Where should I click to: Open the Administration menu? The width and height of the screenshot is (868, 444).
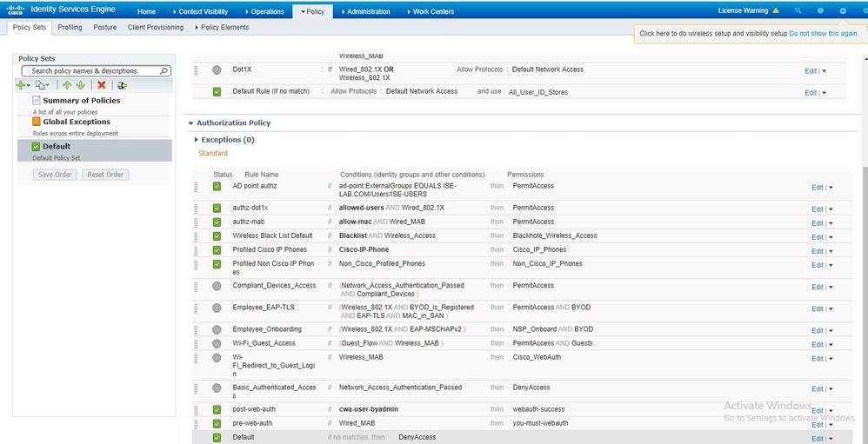coord(365,11)
